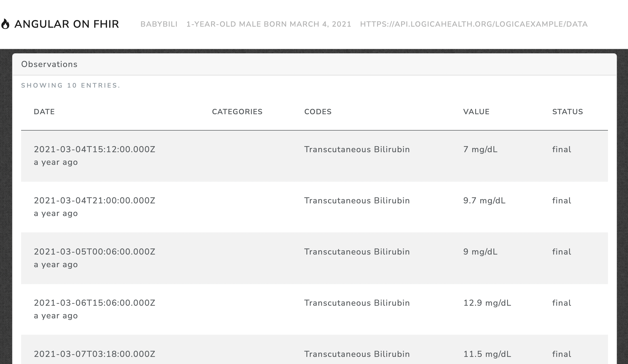The image size is (628, 364).
Task: Open the Angular on FHIR home title
Action: (66, 24)
